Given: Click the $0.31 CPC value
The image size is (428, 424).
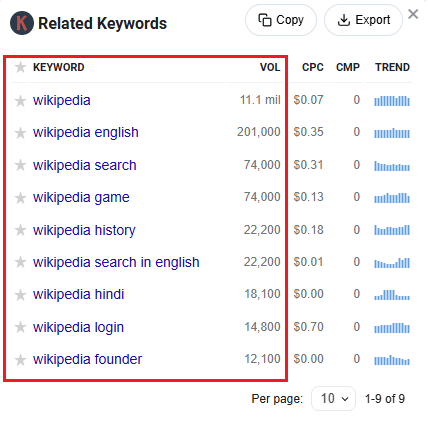Looking at the screenshot, I should tap(308, 165).
